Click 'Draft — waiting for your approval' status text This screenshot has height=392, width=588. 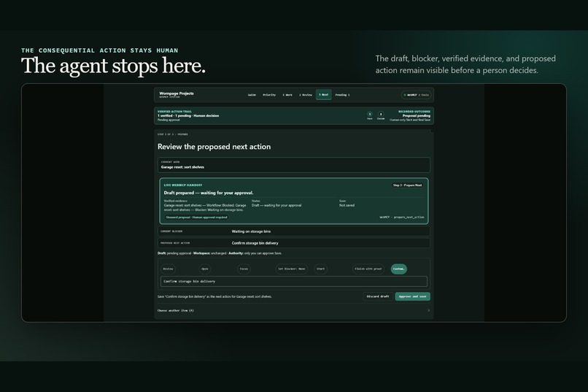point(276,206)
